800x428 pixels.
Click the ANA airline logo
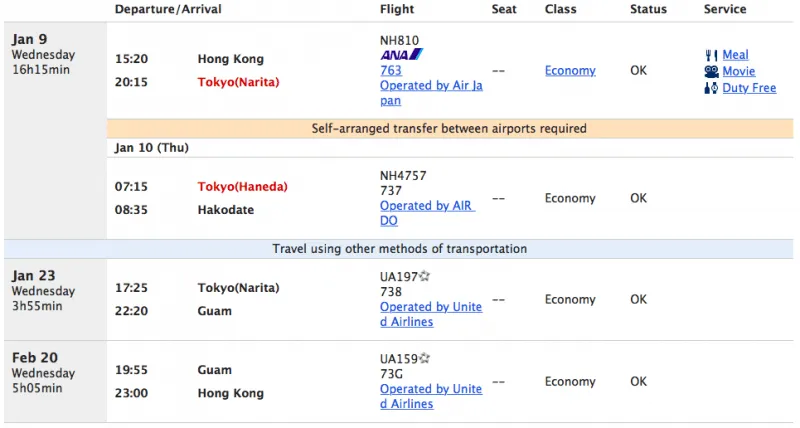pyautogui.click(x=402, y=54)
